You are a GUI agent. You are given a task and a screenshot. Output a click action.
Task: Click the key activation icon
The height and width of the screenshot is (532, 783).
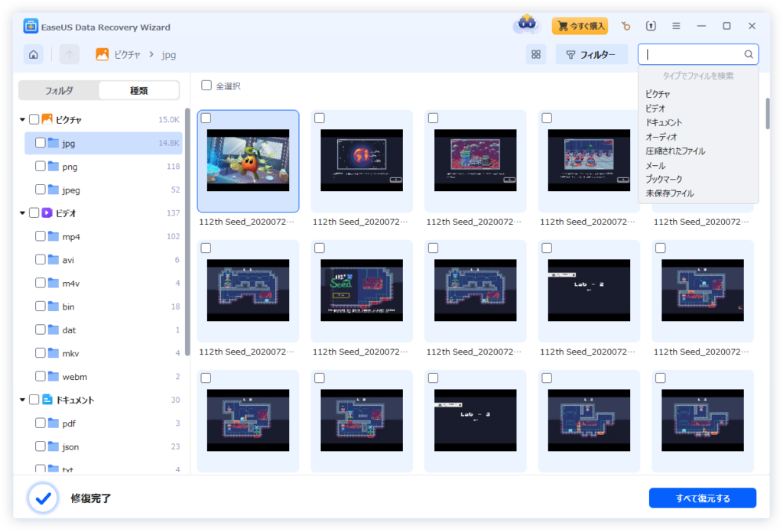click(625, 26)
